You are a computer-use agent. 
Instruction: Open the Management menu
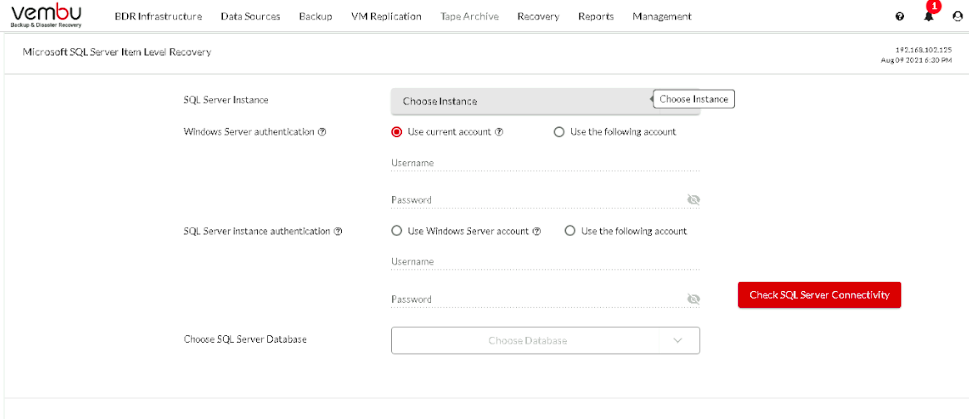(662, 17)
